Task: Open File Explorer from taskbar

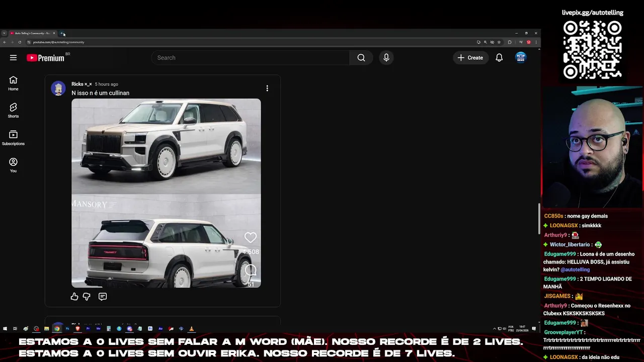Action: pyautogui.click(x=46, y=329)
